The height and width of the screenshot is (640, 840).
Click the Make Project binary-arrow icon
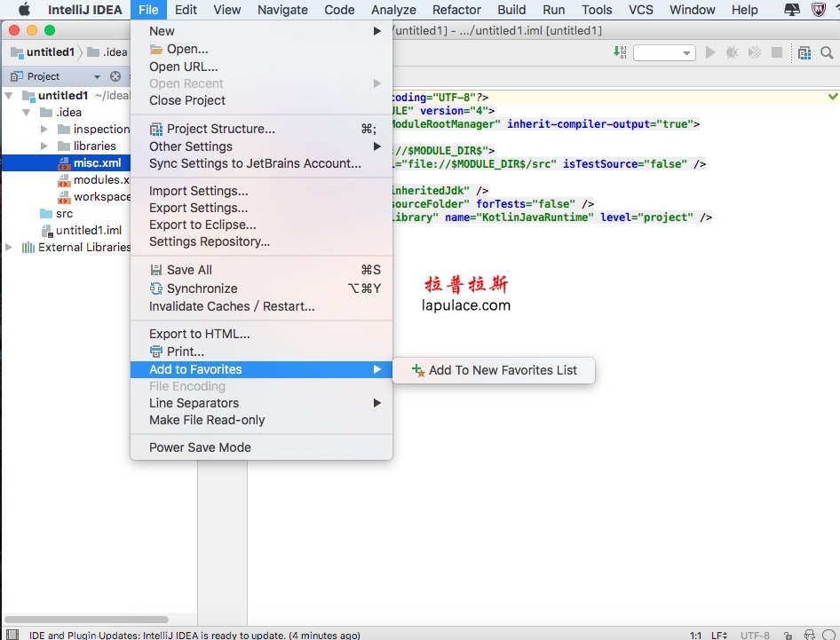coord(620,52)
